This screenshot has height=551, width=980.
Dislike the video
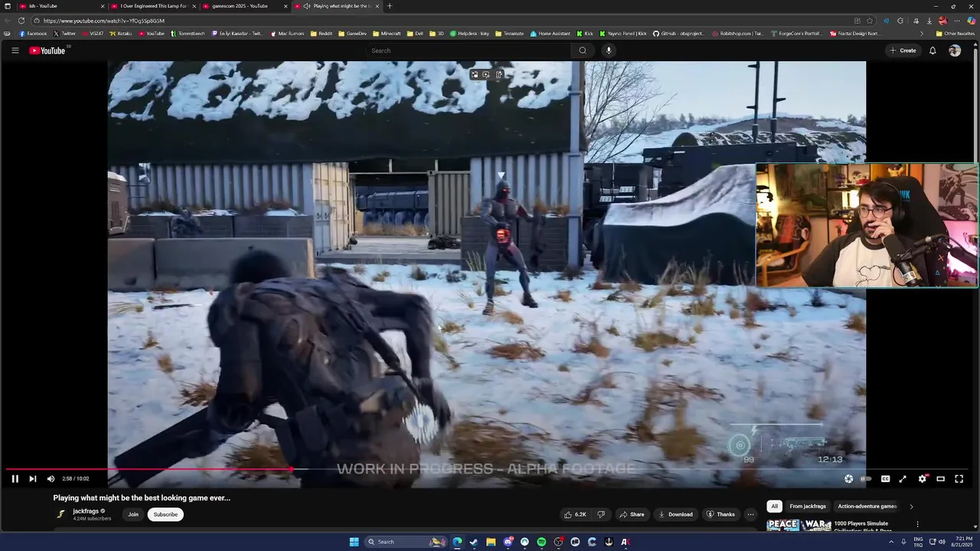[x=601, y=514]
